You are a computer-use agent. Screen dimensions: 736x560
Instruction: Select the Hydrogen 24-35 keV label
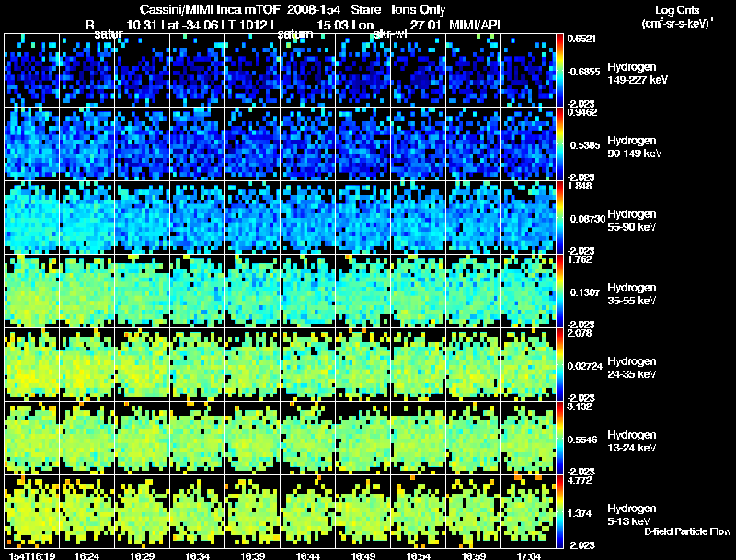pos(632,368)
